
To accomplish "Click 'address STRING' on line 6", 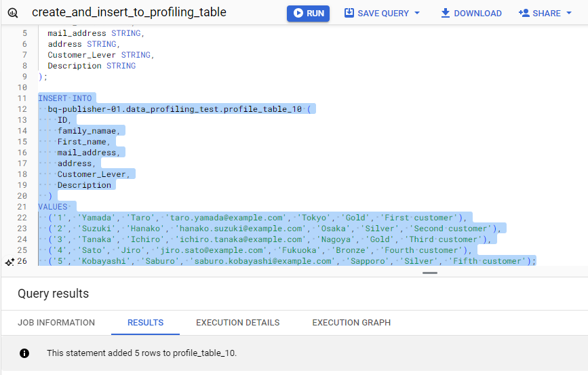I will (82, 44).
